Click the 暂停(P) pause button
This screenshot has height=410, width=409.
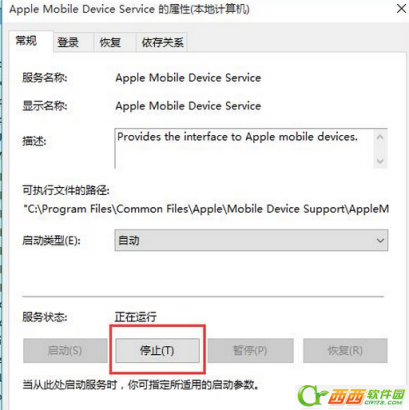pyautogui.click(x=250, y=350)
